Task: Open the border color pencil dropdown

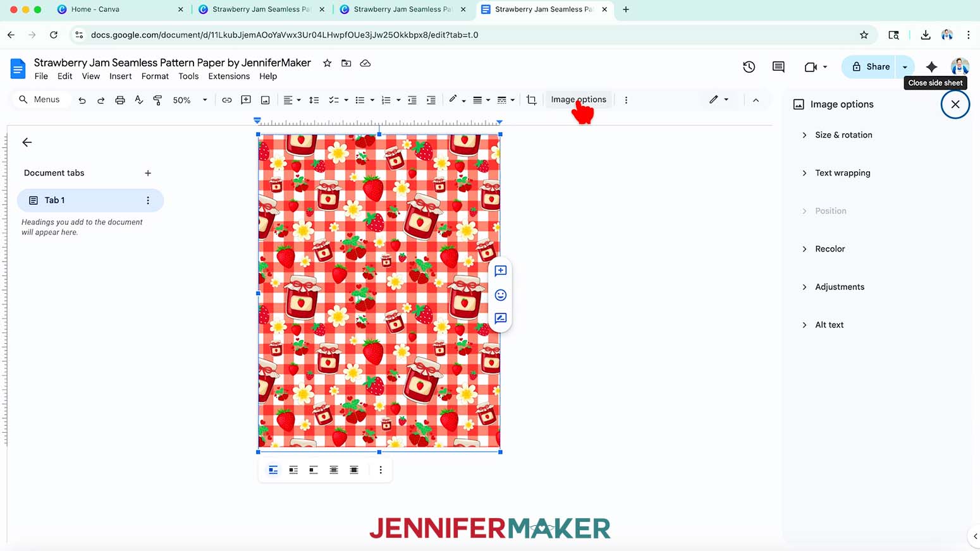Action: 456,100
